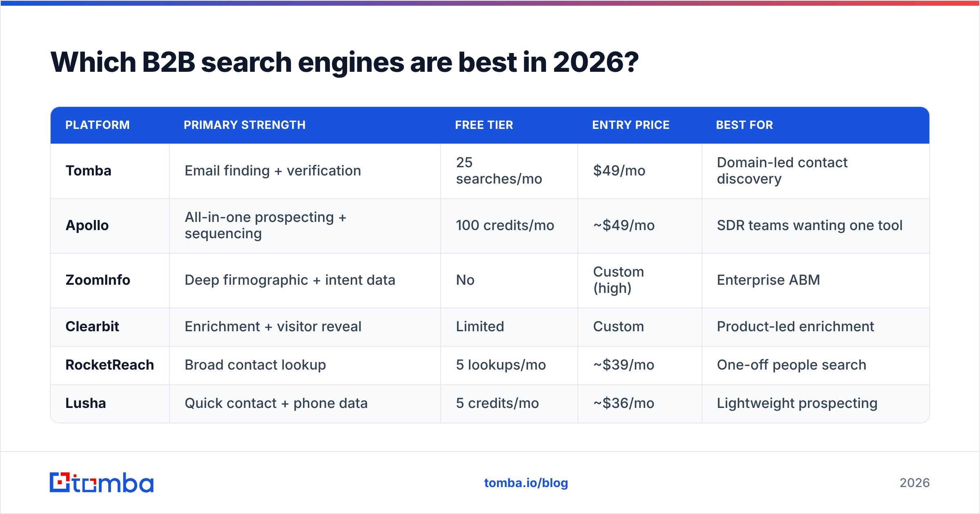Click the 'No' free tier cell for ZoomInfo
Image resolution: width=980 pixels, height=514 pixels.
click(509, 280)
